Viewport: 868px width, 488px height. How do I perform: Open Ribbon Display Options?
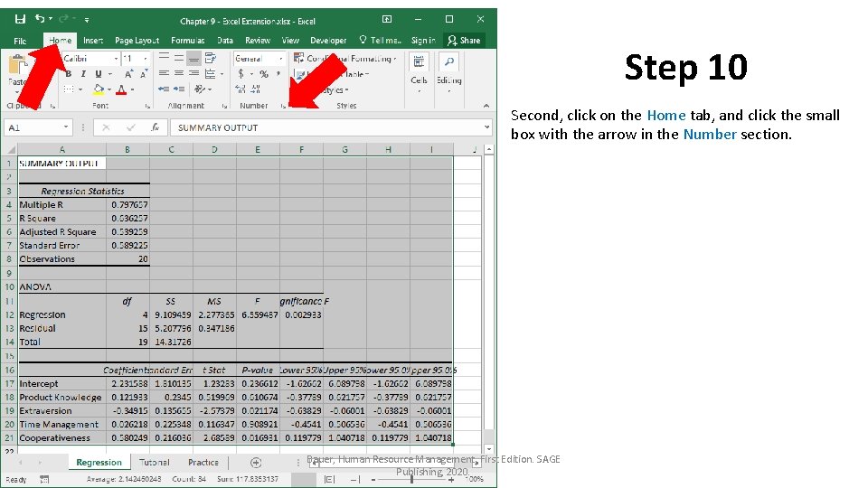387,19
